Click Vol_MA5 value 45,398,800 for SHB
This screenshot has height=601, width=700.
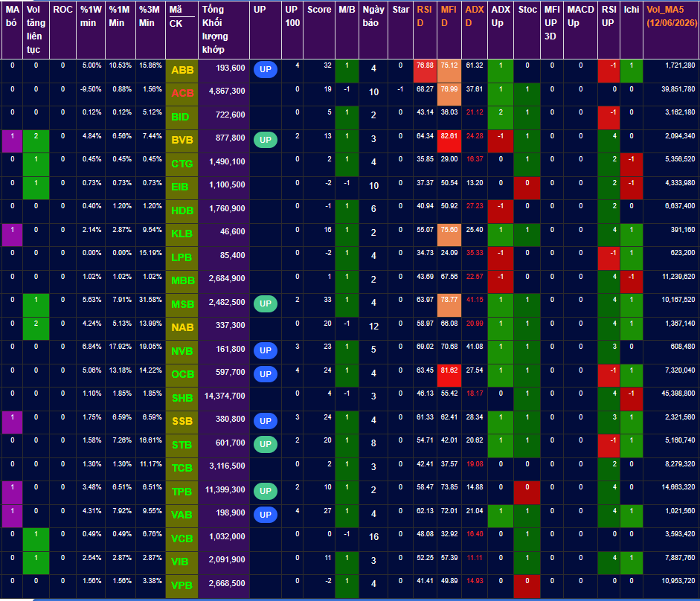[678, 393]
